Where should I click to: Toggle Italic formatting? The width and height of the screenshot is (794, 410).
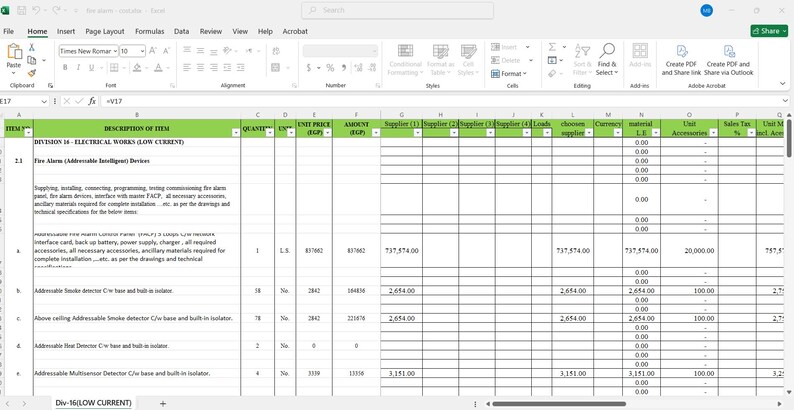point(78,67)
